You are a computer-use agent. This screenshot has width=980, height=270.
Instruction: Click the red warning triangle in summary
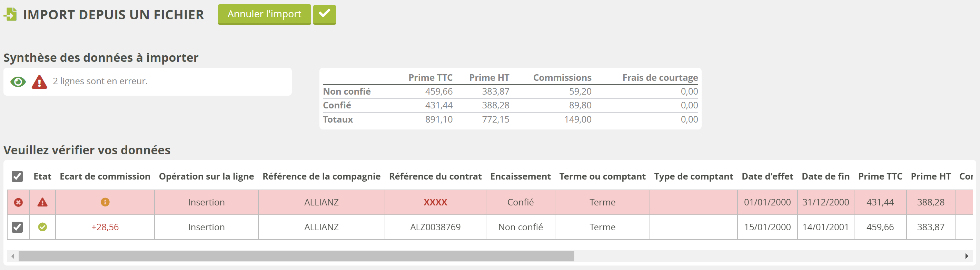click(x=39, y=82)
